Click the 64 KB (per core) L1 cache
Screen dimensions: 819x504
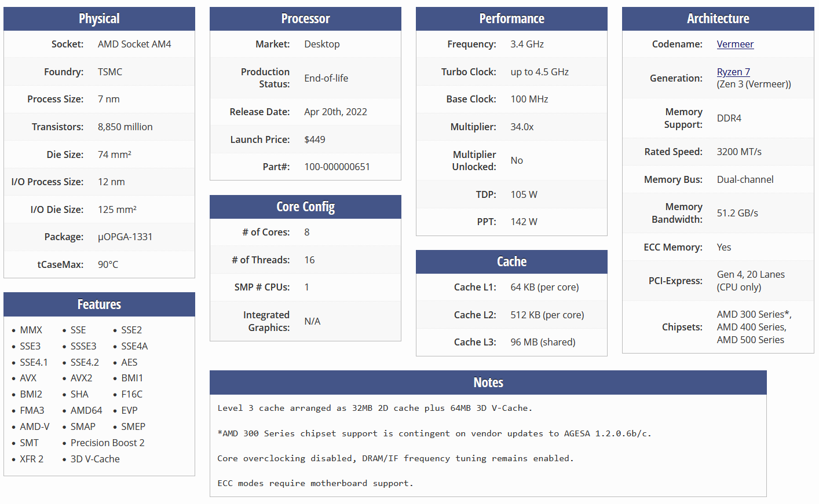click(x=544, y=287)
